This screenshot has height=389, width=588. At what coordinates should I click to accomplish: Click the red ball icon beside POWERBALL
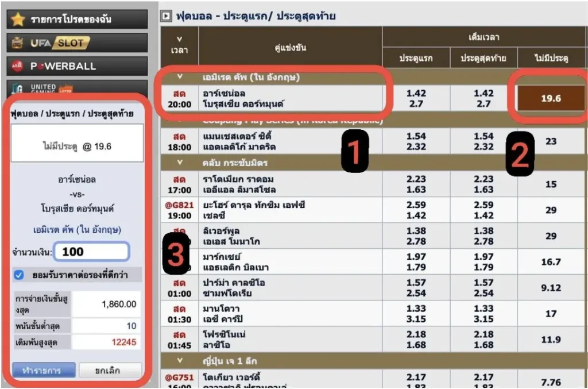[x=17, y=66]
